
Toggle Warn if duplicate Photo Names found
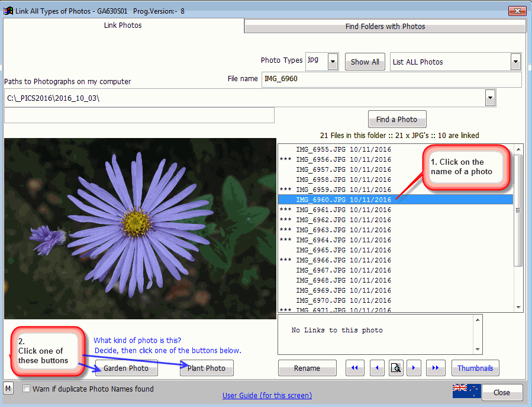[x=26, y=388]
